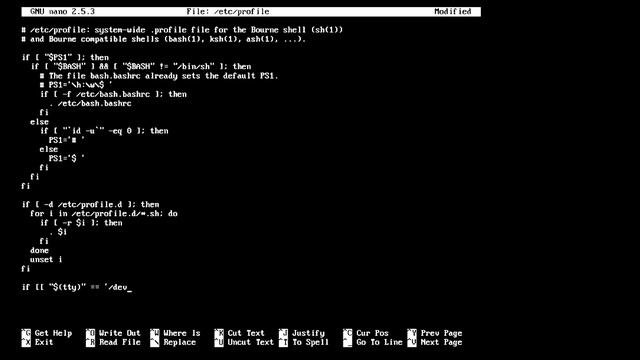Click the "PS1='$ '" assignment line
This screenshot has width=640, height=360.
click(67, 158)
